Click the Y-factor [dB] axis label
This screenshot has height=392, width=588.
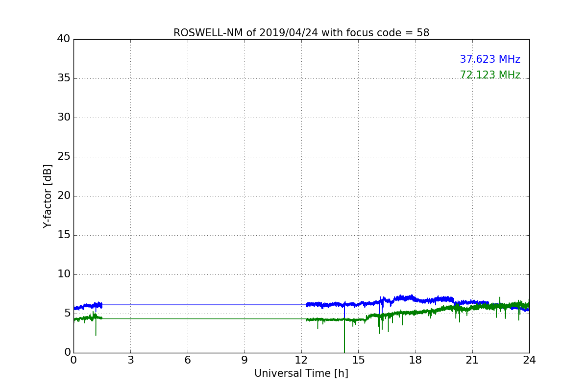pos(48,196)
